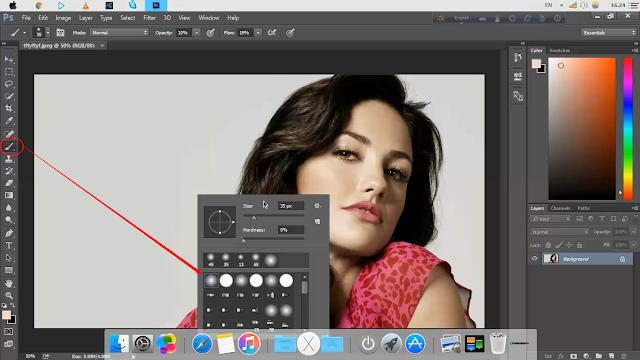Activate the Hand tool
The image size is (640, 360).
tap(9, 283)
